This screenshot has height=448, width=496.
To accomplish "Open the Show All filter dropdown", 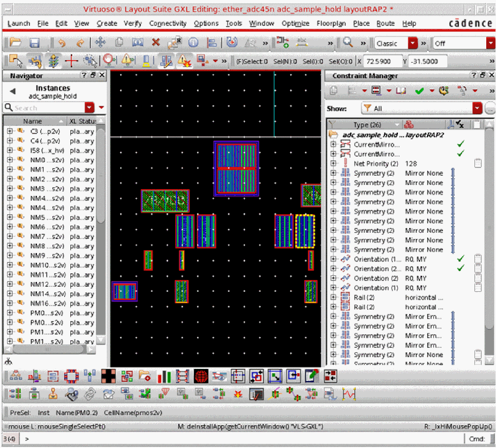I will coord(477,108).
